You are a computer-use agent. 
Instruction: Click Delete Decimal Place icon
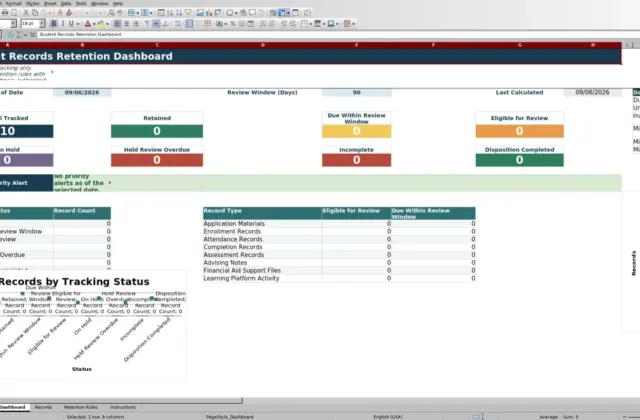271,24
